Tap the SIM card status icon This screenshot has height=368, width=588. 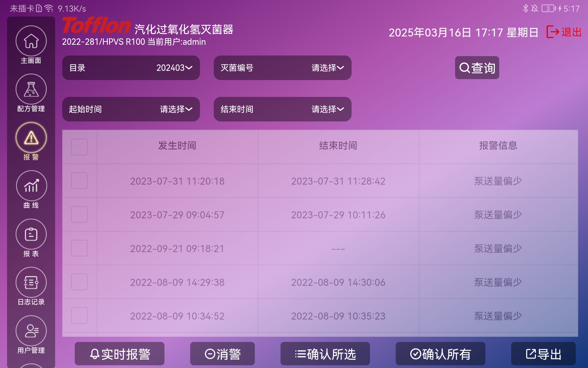[x=39, y=8]
